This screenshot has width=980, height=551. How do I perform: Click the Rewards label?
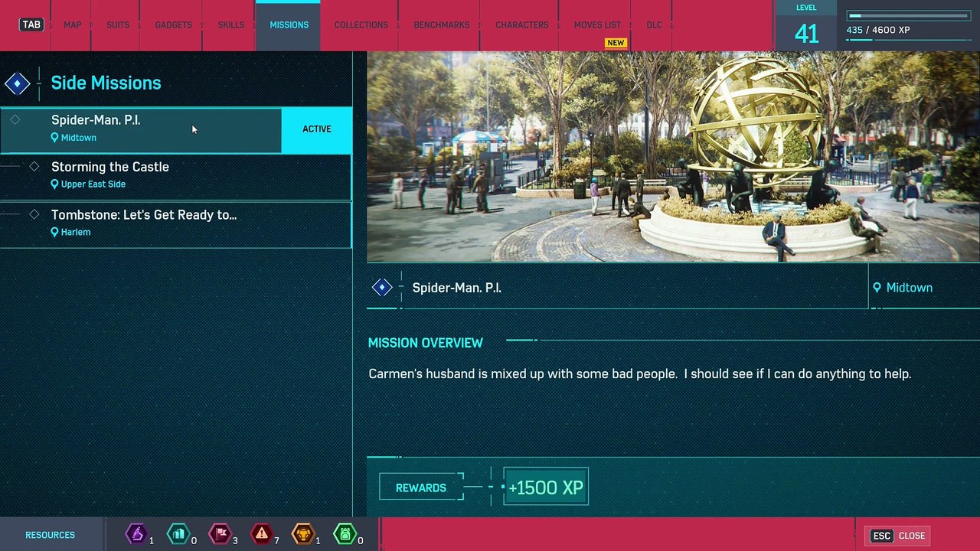tap(421, 487)
